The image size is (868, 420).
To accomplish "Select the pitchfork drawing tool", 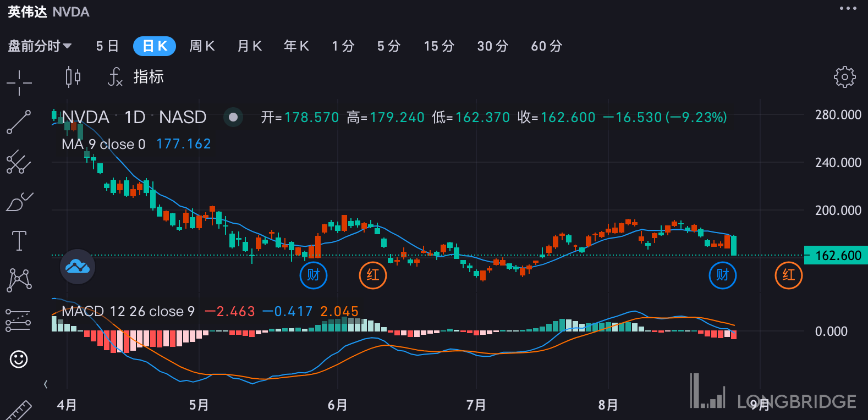I will click(x=19, y=162).
